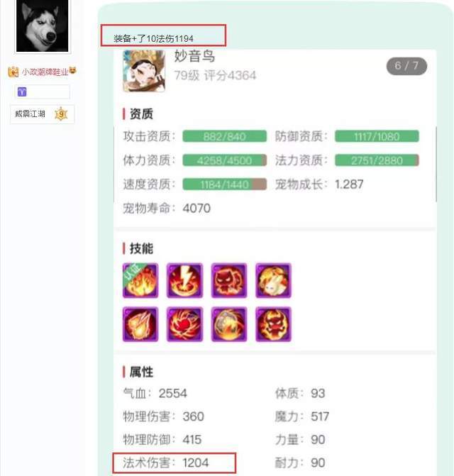The height and width of the screenshot is (476, 454).
Task: Click the 妙音鸟 pet name title
Action: point(194,56)
